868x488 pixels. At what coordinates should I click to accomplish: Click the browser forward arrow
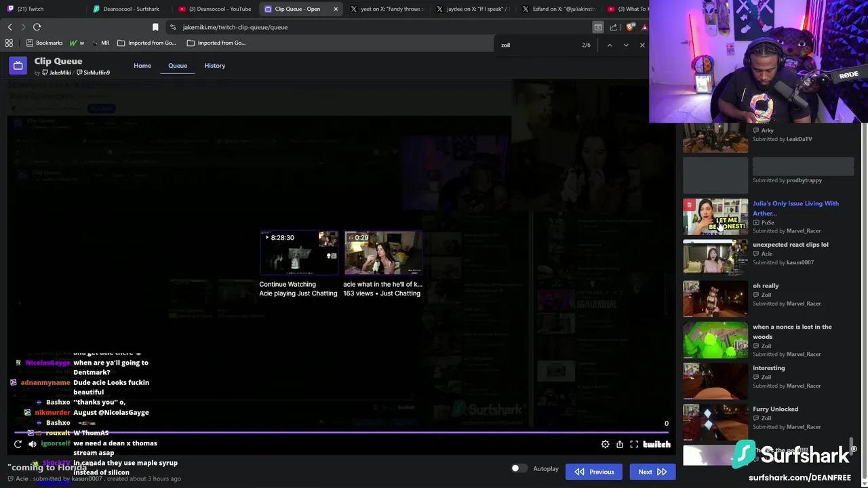pos(23,27)
